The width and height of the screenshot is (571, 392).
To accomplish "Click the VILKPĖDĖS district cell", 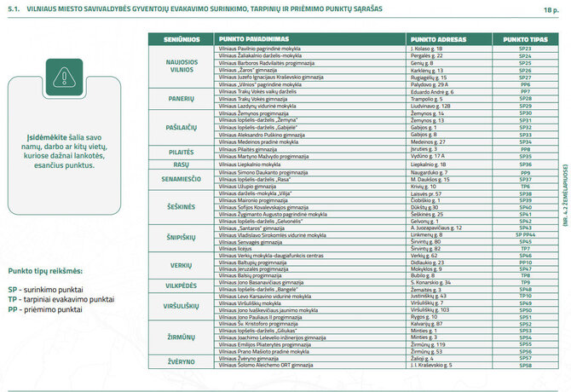I will 182,285.
